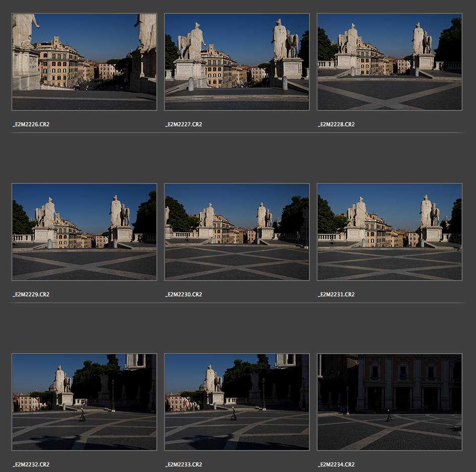Open the _E2M2227.CR2 image thumbnail
Image resolution: width=476 pixels, height=472 pixels.
pos(237,61)
